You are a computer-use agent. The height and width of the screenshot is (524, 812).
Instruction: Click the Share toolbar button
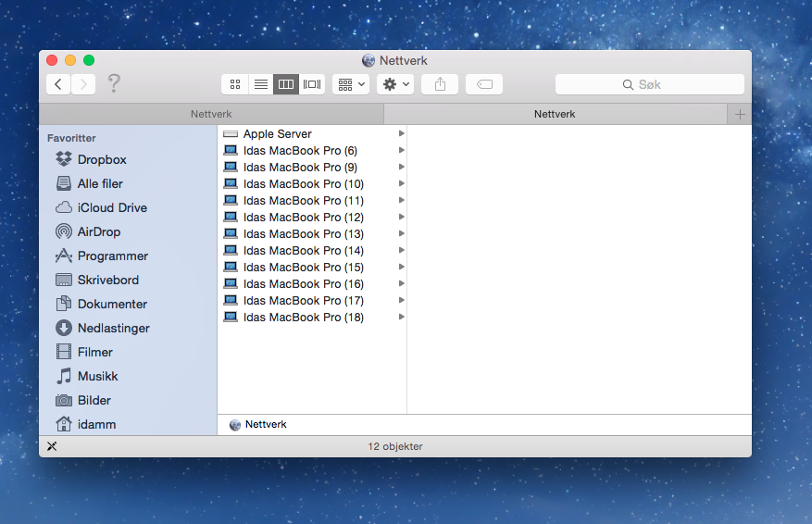coord(440,84)
